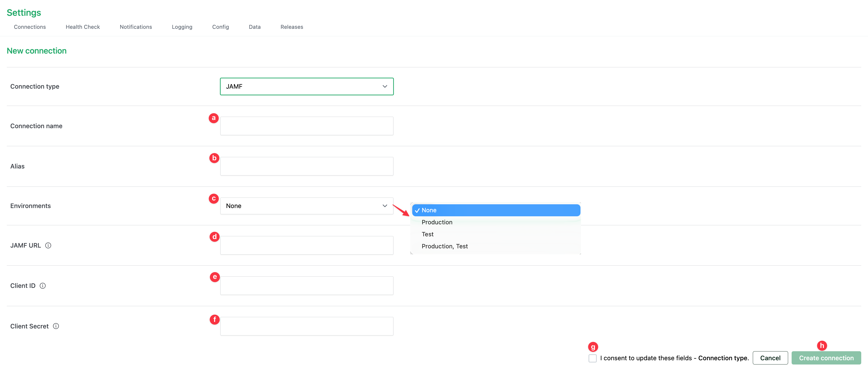Image resolution: width=868 pixels, height=369 pixels.
Task: Switch to the Config tab
Action: (x=220, y=27)
